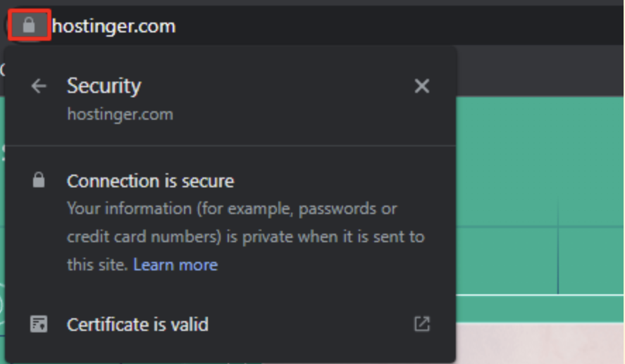Open certificate details via external-link icon
This screenshot has width=625, height=364.
[421, 324]
